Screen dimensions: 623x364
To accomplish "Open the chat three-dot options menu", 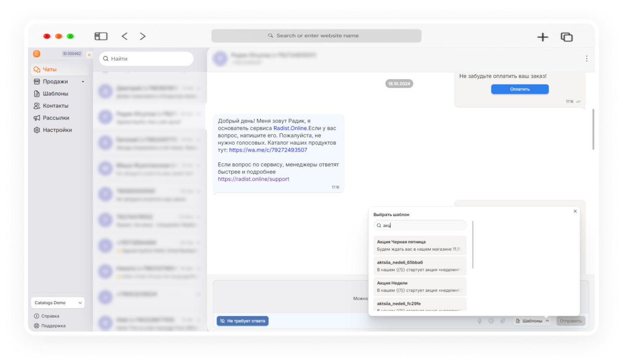I will [x=587, y=59].
